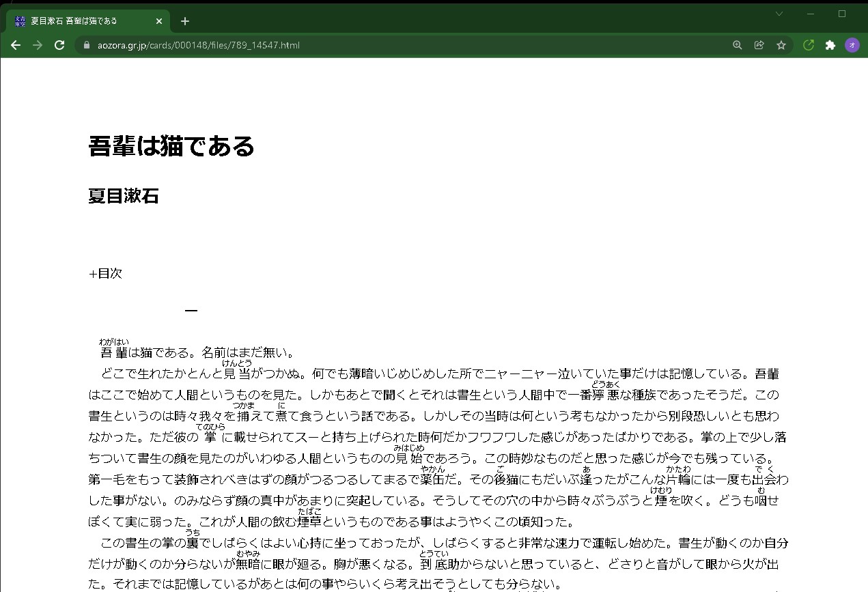Go back to the previous page
The height and width of the screenshot is (592, 868).
[16, 45]
